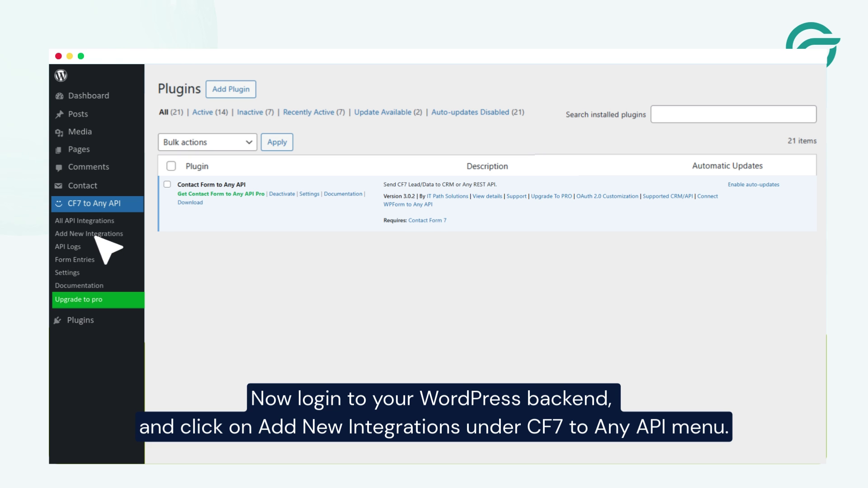
Task: Click the WordPress logo icon
Action: coord(61,75)
